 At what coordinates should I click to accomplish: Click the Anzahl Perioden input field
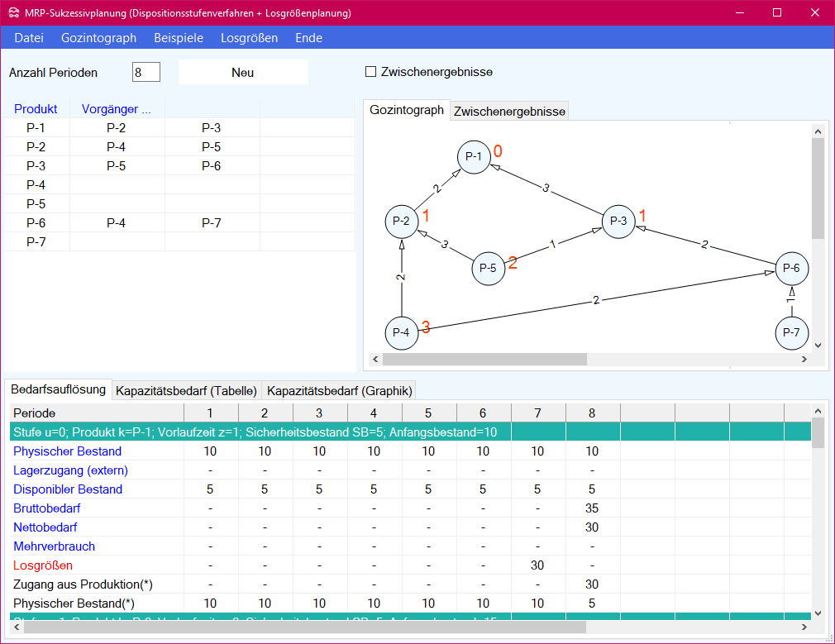[146, 72]
